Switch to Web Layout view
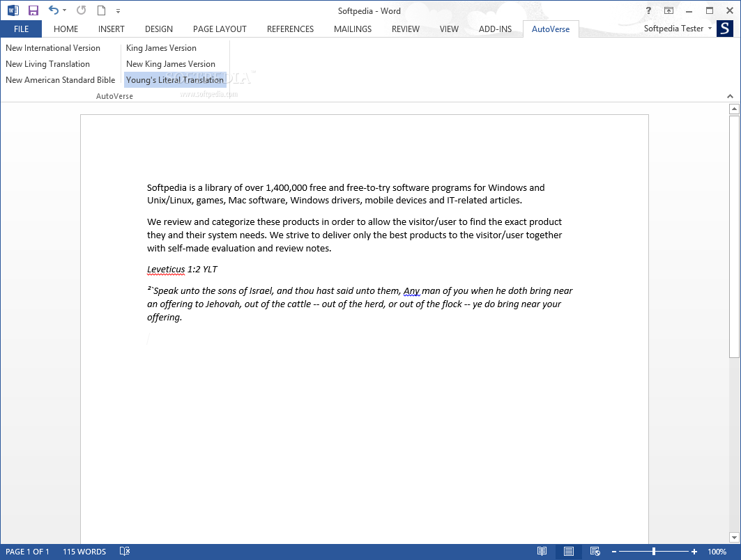 point(595,552)
